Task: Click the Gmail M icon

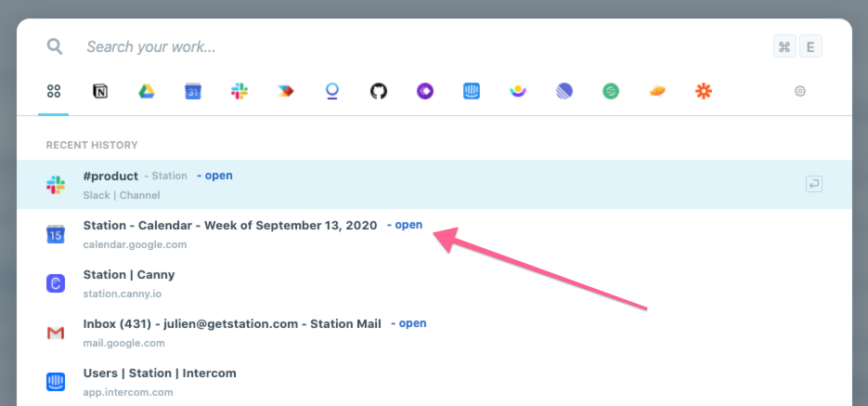Action: (56, 333)
